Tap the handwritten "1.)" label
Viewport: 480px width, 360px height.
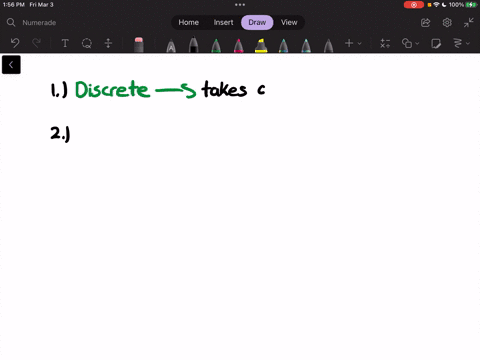pos(59,90)
